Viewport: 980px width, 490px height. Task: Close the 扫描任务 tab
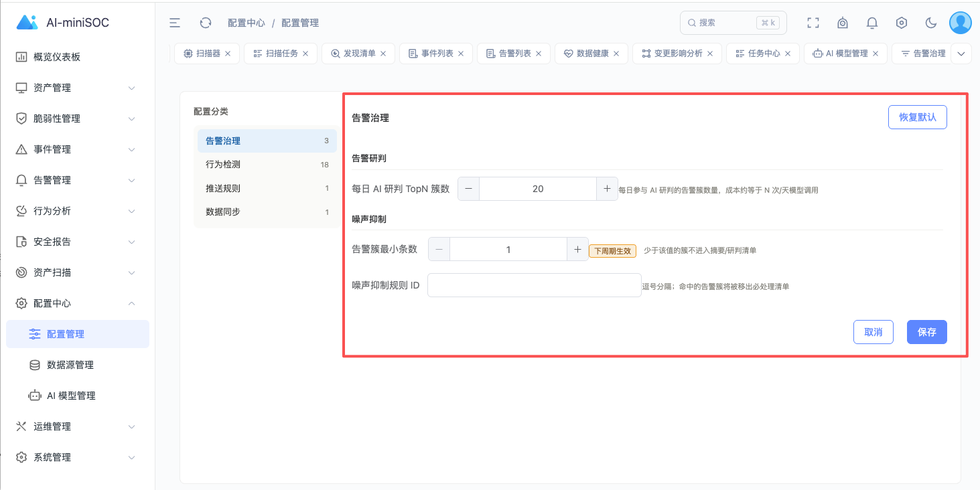(x=305, y=54)
